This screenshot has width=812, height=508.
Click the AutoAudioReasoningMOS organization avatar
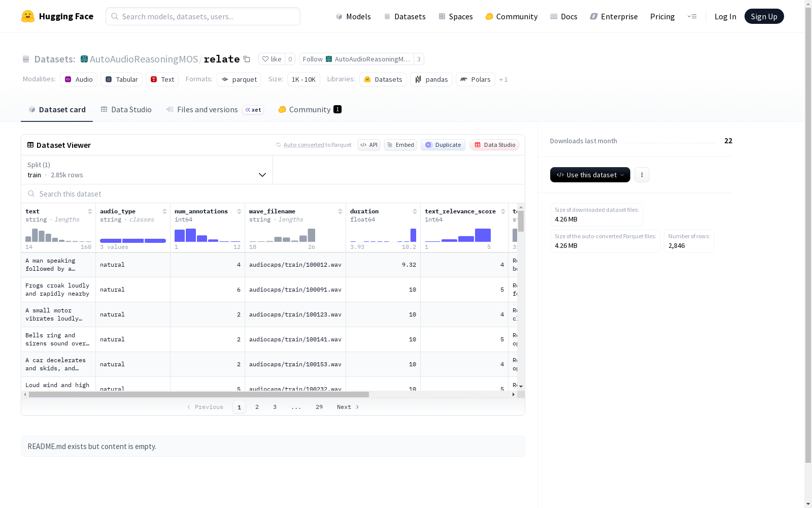coord(84,59)
